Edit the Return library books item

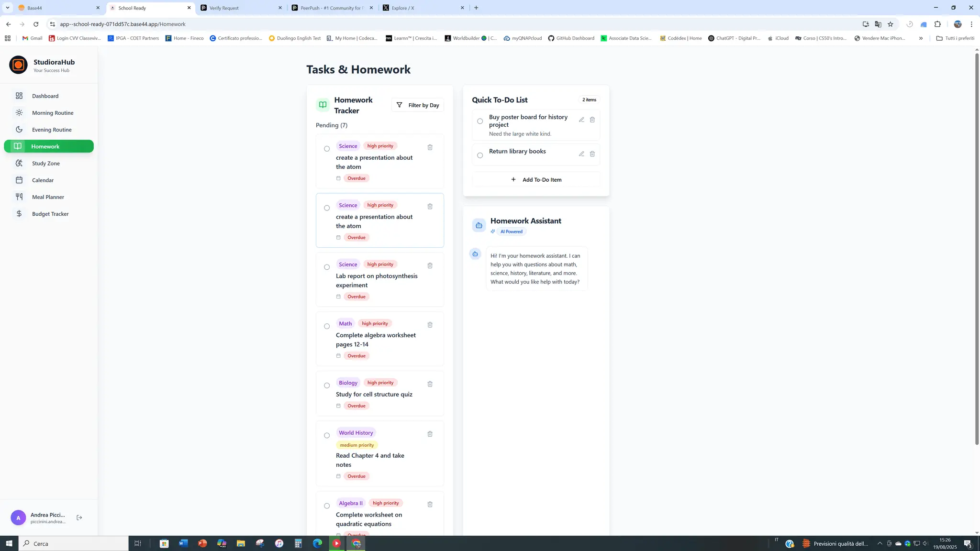(x=581, y=154)
